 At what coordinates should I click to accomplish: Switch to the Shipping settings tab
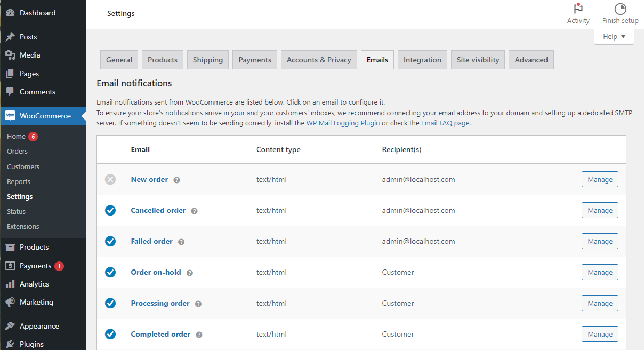208,60
